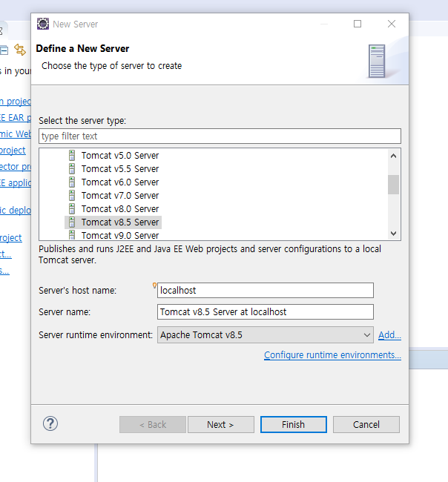This screenshot has width=448, height=482.
Task: Open Configure runtime environments link
Action: [x=332, y=355]
